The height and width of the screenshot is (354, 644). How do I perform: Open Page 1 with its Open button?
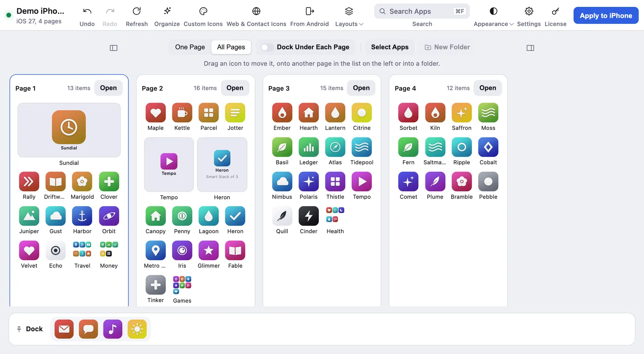pos(108,88)
